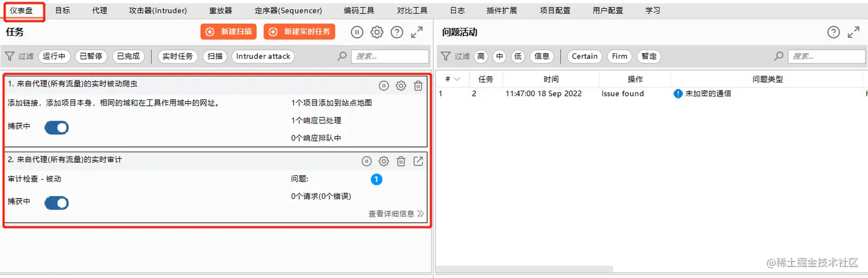Open the 学习 tab
This screenshot has height=278, width=868.
653,11
